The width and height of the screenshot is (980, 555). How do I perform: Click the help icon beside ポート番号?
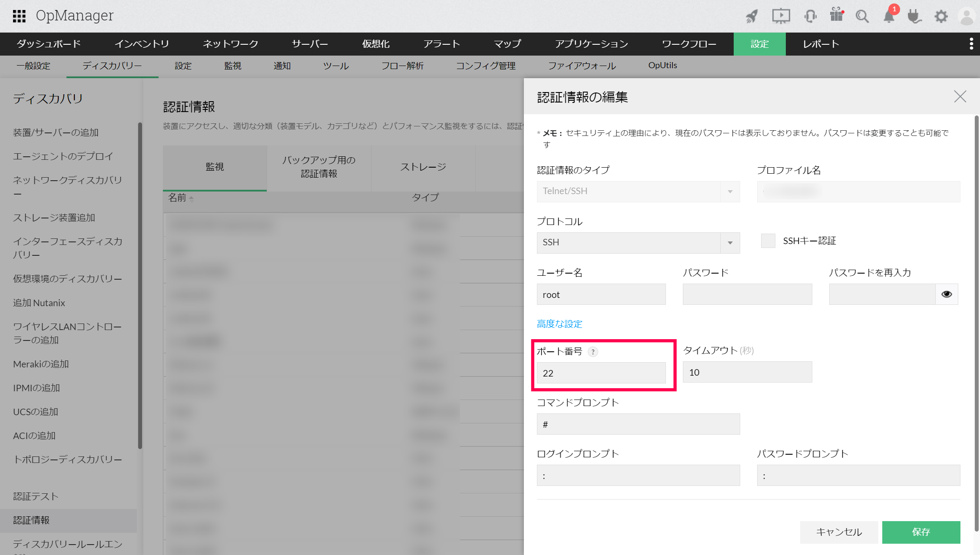pyautogui.click(x=593, y=352)
